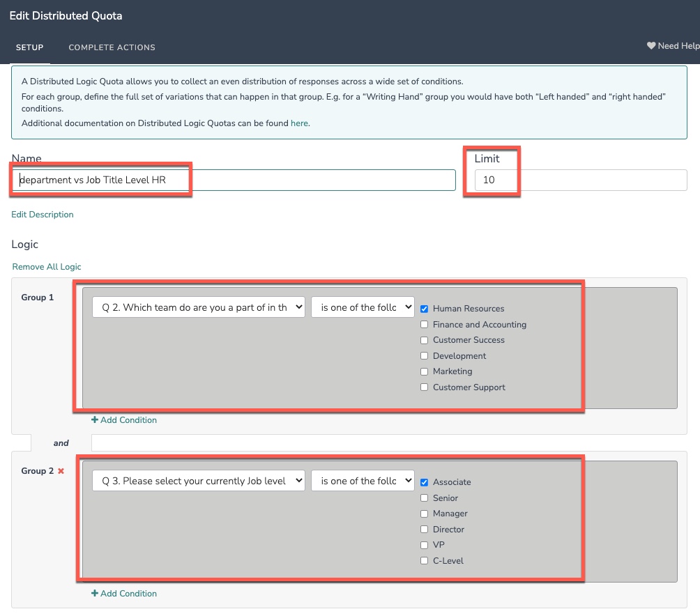Click Remove All Logic link
Screen dimensions: 700x616
tap(47, 267)
